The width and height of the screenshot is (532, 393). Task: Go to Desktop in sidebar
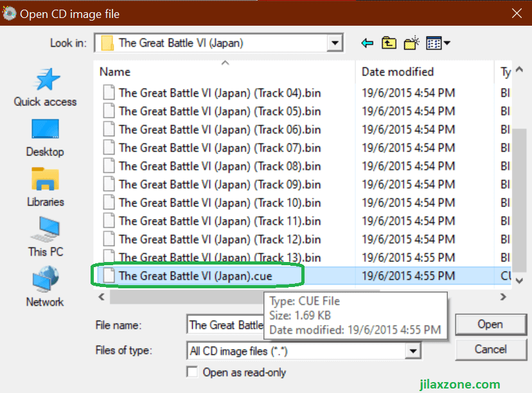[45, 137]
